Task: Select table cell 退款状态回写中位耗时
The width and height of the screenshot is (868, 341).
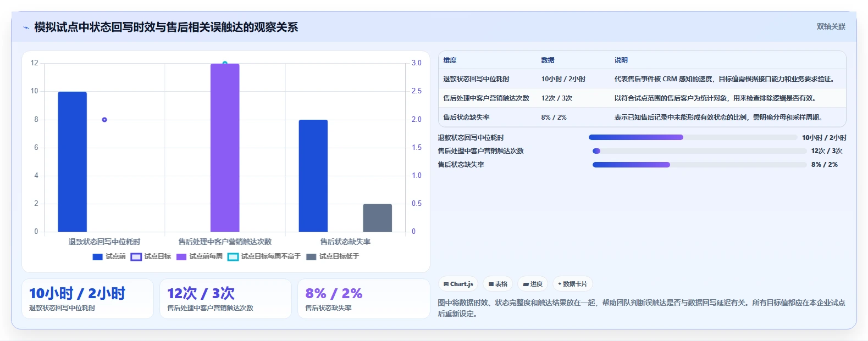Action: click(476, 79)
